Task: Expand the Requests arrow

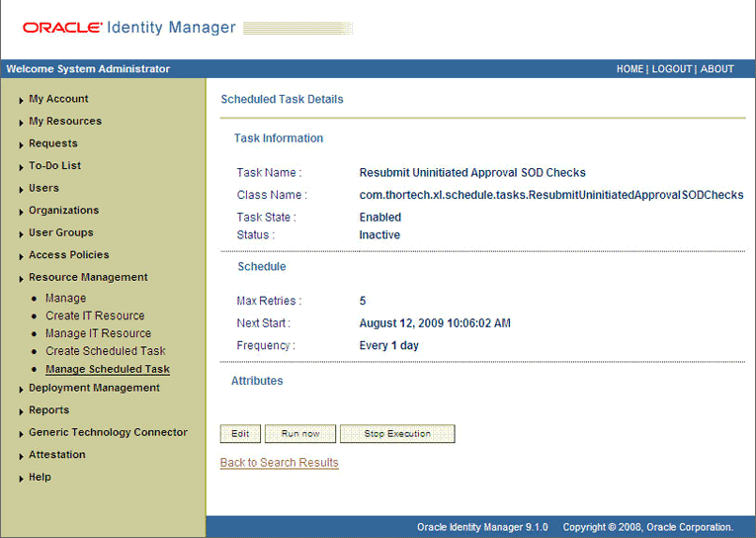Action: click(21, 144)
